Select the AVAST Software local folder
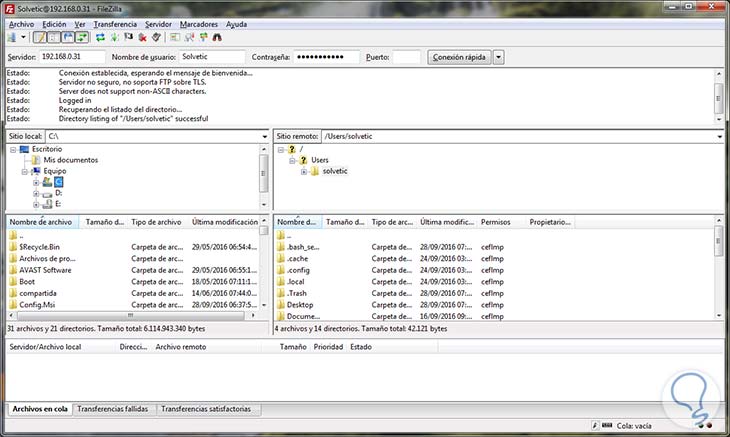This screenshot has height=437, width=730. click(x=45, y=270)
